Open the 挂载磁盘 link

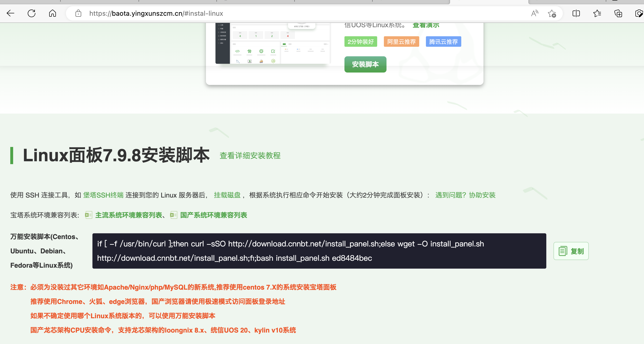[227, 195]
